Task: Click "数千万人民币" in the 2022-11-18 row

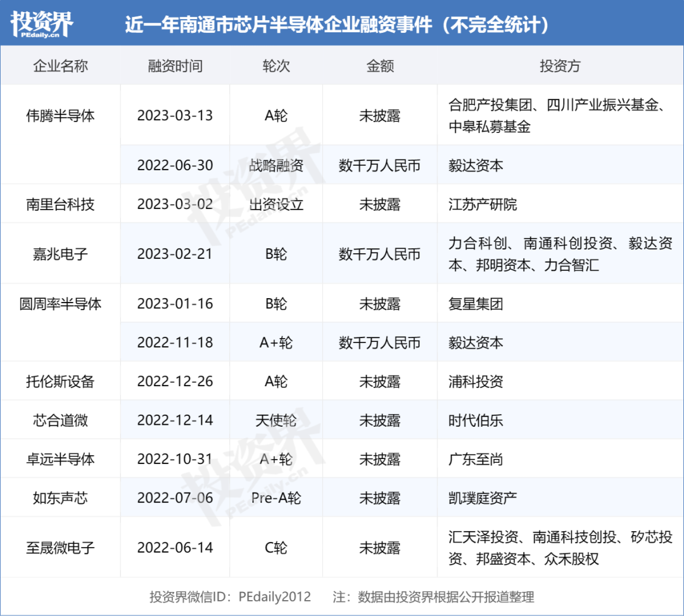Action: tap(379, 343)
